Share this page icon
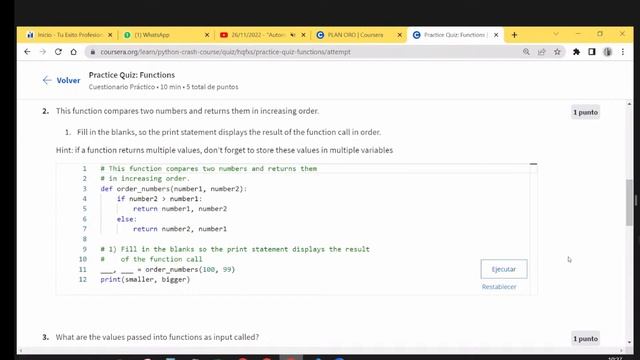 (x=542, y=52)
